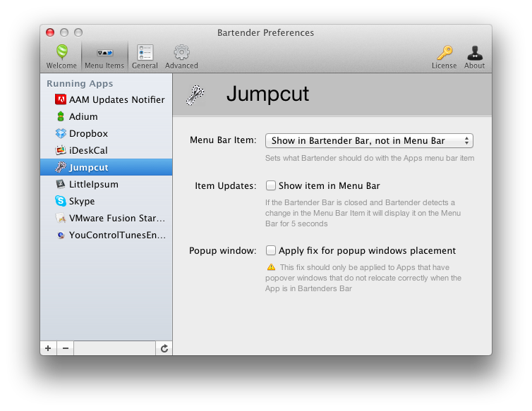The image size is (532, 411).
Task: Select Adium in the running apps
Action: tap(107, 116)
